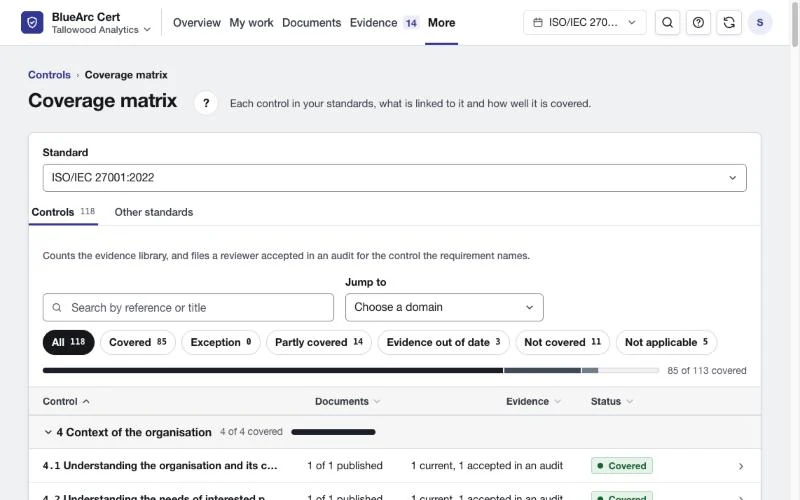This screenshot has width=800, height=500.
Task: Open the ISO/IEC 270... period dropdown
Action: pyautogui.click(x=585, y=22)
